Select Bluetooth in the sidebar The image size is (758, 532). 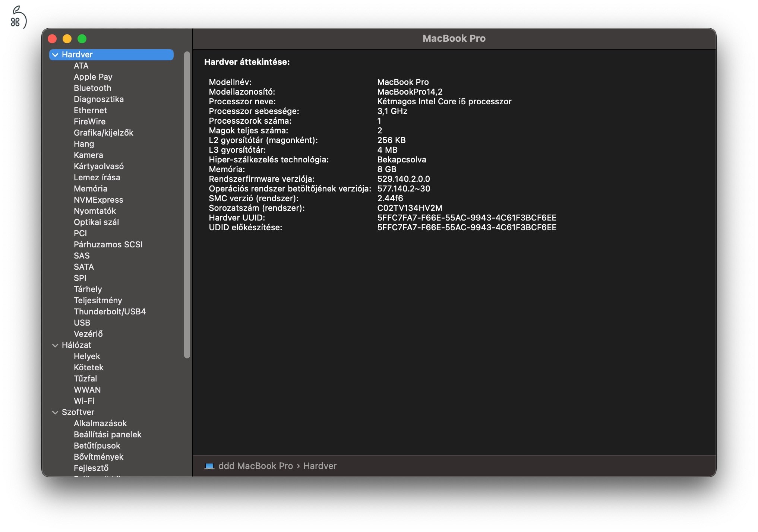click(93, 88)
